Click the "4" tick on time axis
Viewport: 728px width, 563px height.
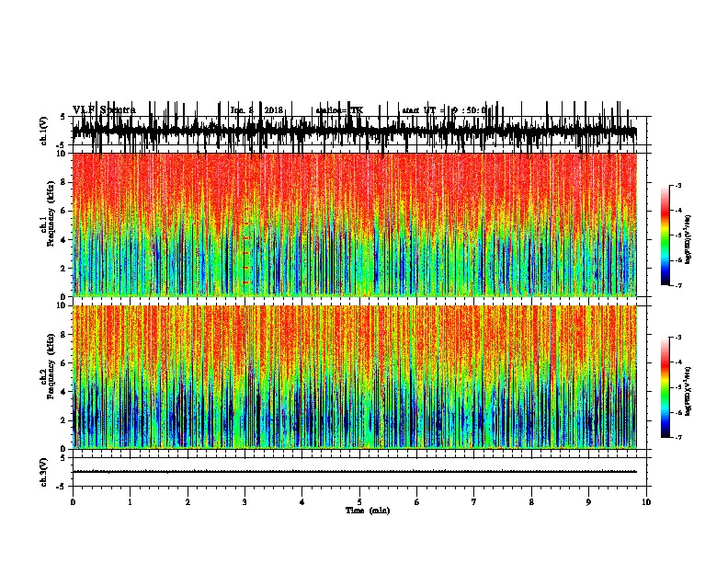(x=302, y=502)
